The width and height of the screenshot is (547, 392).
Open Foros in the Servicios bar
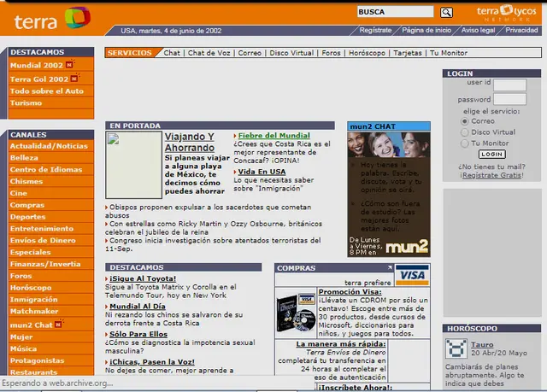coord(331,53)
